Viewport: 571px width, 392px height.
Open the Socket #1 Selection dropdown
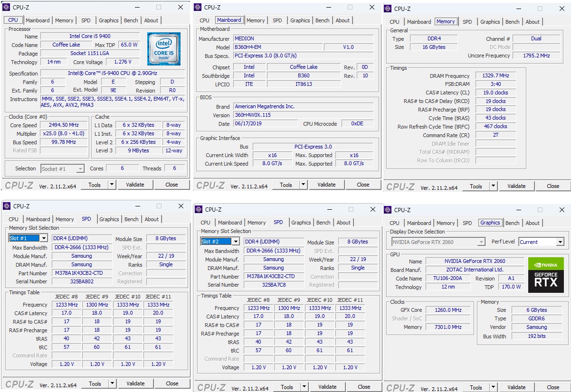point(62,168)
